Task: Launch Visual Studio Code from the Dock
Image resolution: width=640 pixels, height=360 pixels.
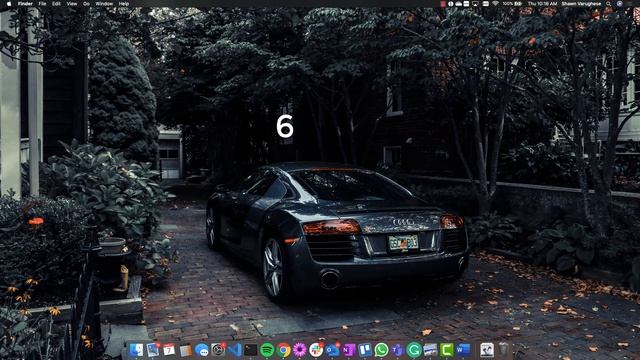Action: tap(235, 350)
